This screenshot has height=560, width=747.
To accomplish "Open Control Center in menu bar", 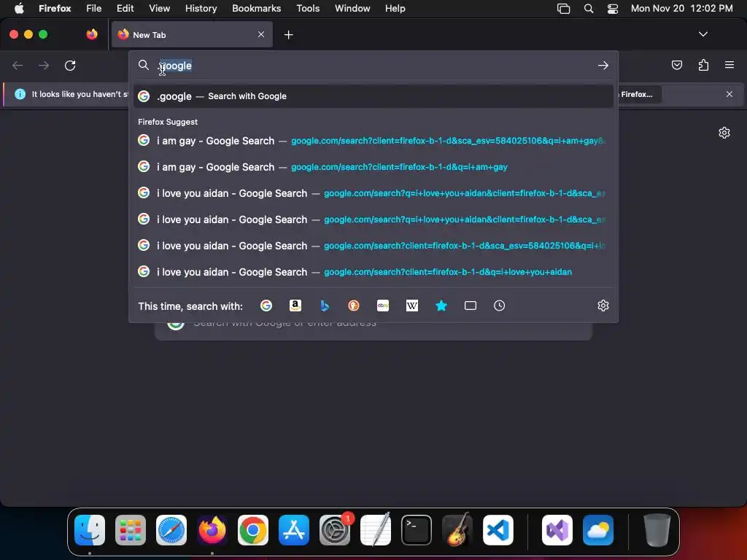I will pos(613,9).
